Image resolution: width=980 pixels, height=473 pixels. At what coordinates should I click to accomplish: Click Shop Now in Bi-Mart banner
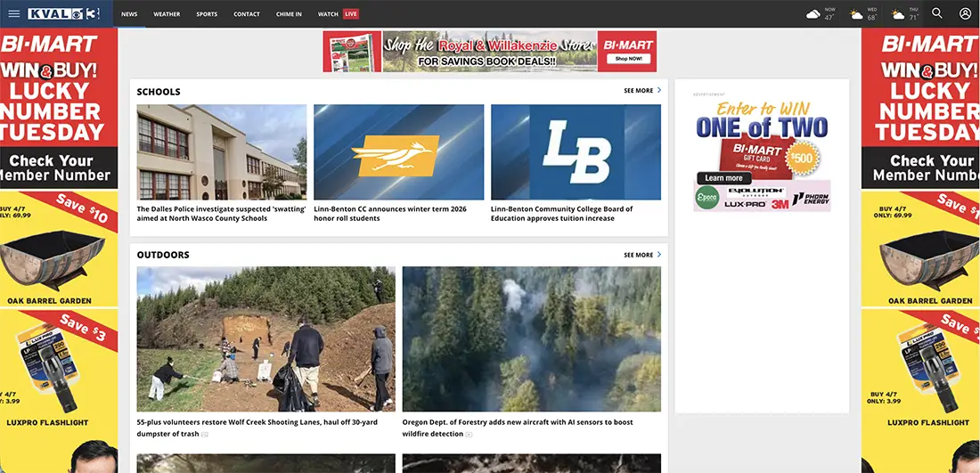(627, 58)
